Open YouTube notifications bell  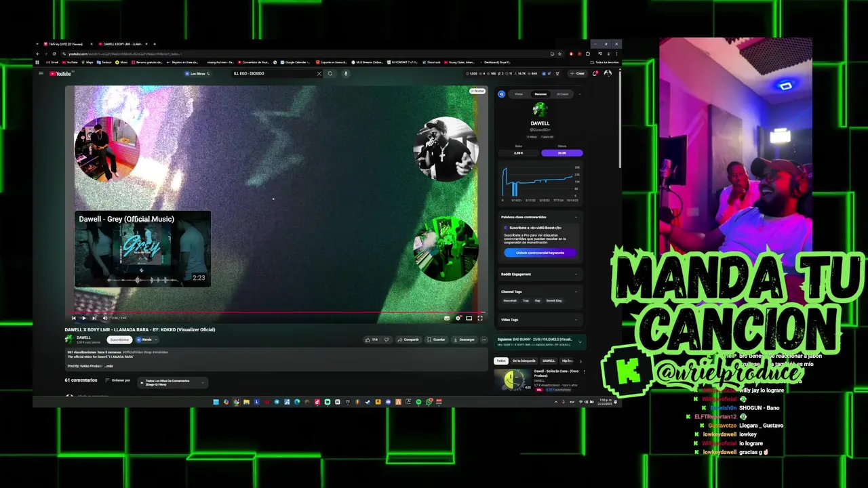[595, 73]
